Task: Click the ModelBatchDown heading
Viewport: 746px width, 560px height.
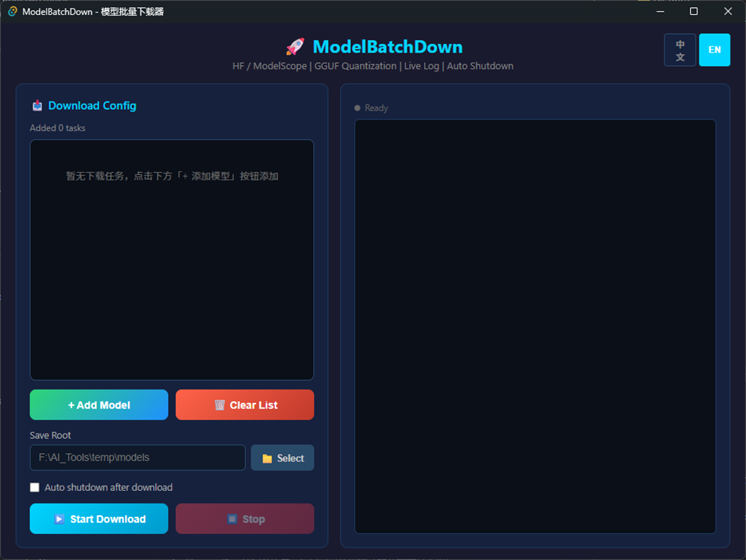Action: [387, 46]
